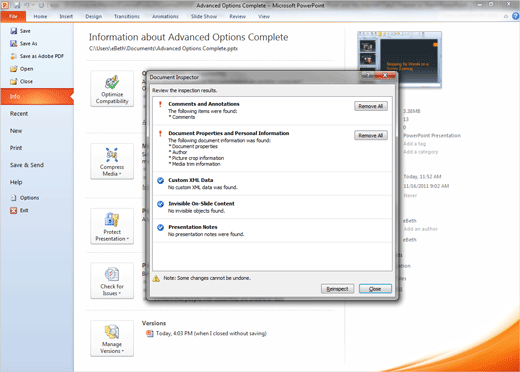Click the Add a category field

[x=420, y=152]
